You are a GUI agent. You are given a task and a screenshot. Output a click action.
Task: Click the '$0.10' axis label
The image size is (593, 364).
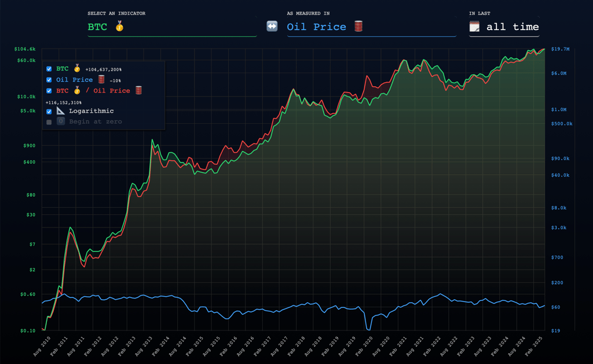pos(28,331)
